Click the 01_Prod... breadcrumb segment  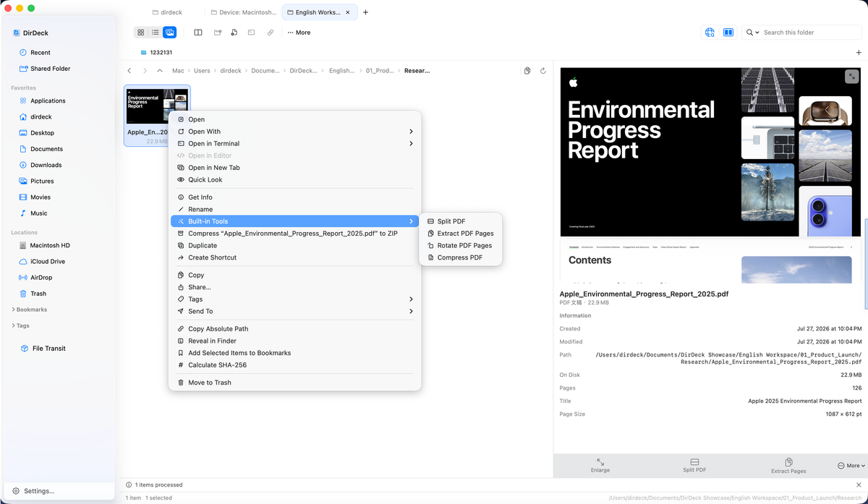[380, 71]
